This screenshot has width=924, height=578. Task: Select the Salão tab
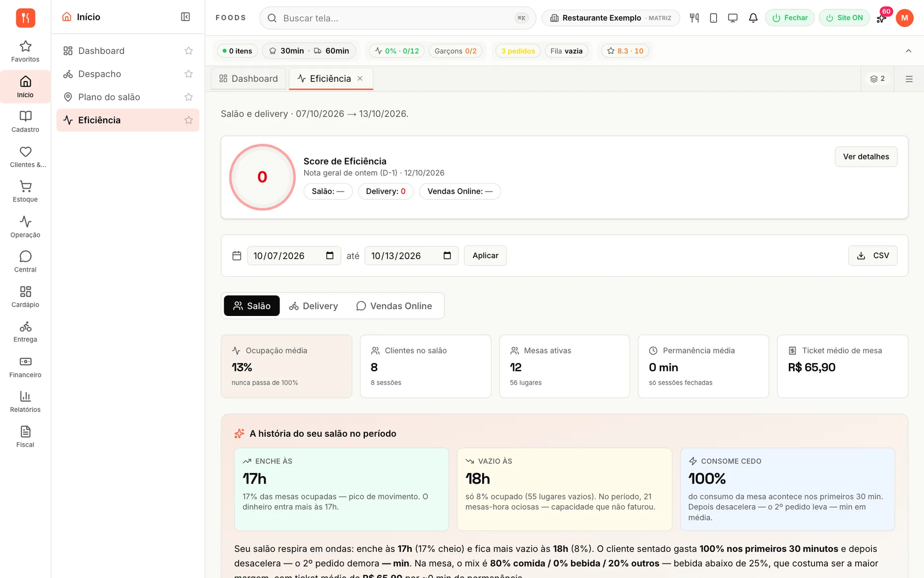point(252,306)
